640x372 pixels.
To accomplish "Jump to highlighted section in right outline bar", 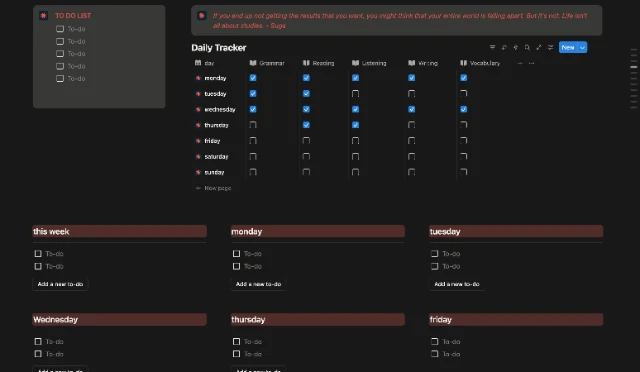I will [x=633, y=67].
